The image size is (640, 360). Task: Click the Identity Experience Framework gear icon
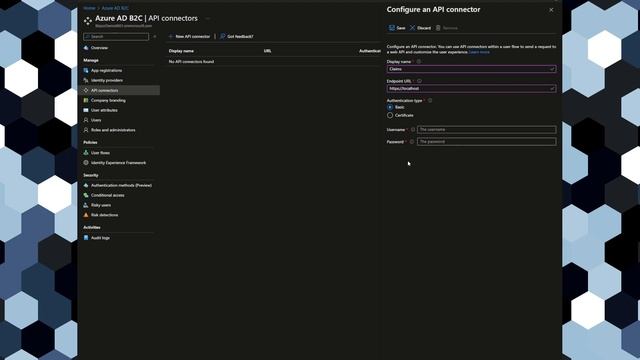point(86,162)
